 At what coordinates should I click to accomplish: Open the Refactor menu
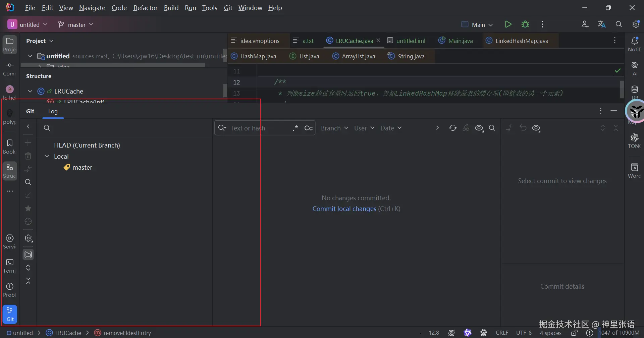[145, 8]
